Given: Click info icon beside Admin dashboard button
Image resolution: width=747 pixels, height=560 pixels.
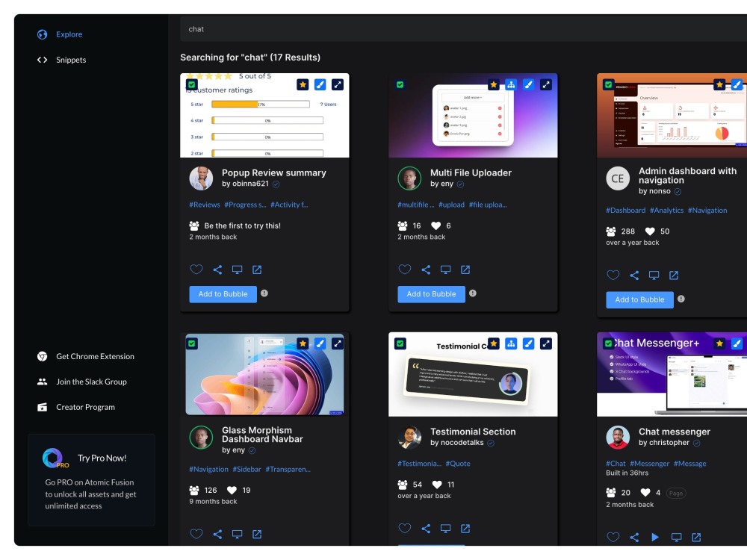Looking at the screenshot, I should pyautogui.click(x=681, y=299).
